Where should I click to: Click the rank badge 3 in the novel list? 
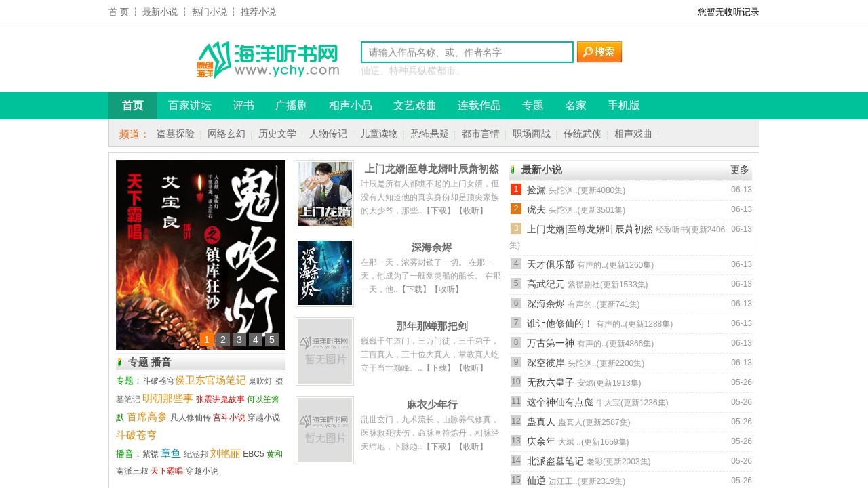[515, 229]
